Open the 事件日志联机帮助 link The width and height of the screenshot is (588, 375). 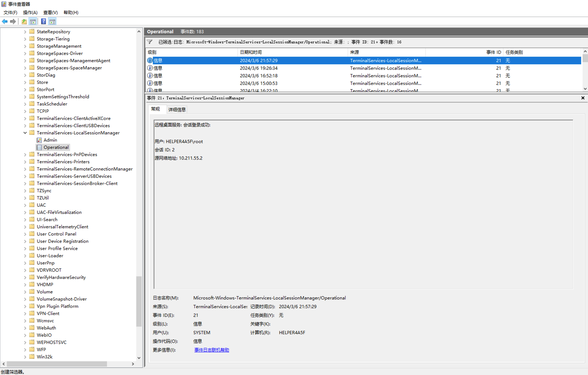(x=211, y=350)
